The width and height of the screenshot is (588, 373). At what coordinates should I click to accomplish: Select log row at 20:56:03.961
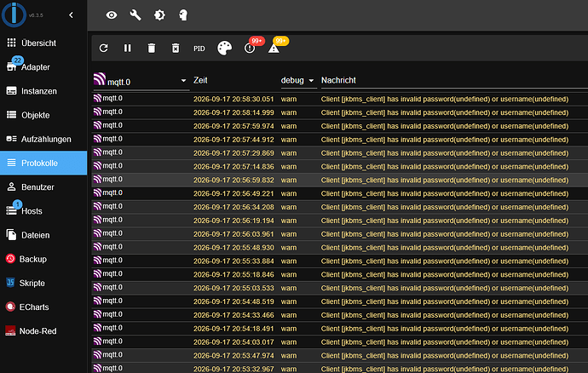click(340, 234)
